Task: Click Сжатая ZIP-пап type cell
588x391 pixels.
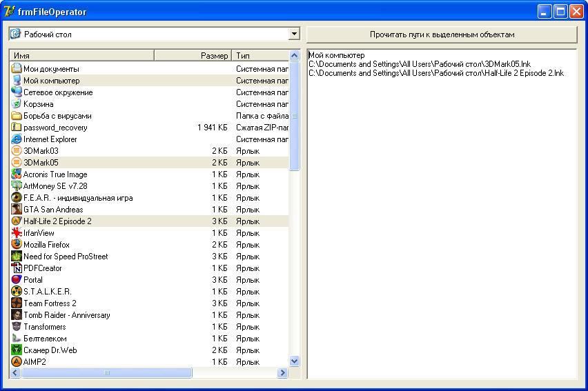Action: pos(262,128)
